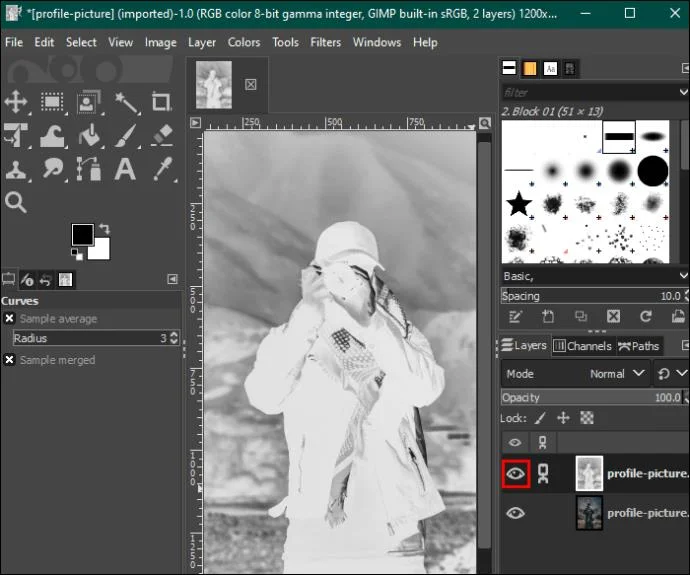Select the Crop tool

click(x=161, y=103)
